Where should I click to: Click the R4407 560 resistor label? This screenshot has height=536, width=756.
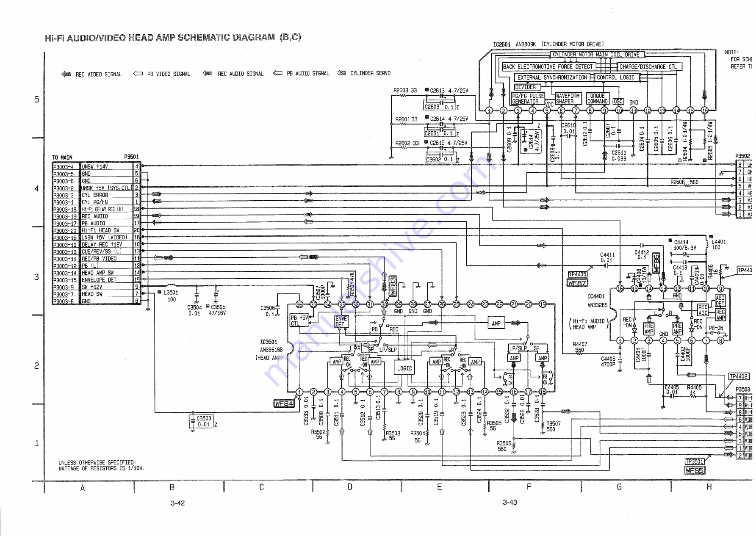[x=580, y=347]
